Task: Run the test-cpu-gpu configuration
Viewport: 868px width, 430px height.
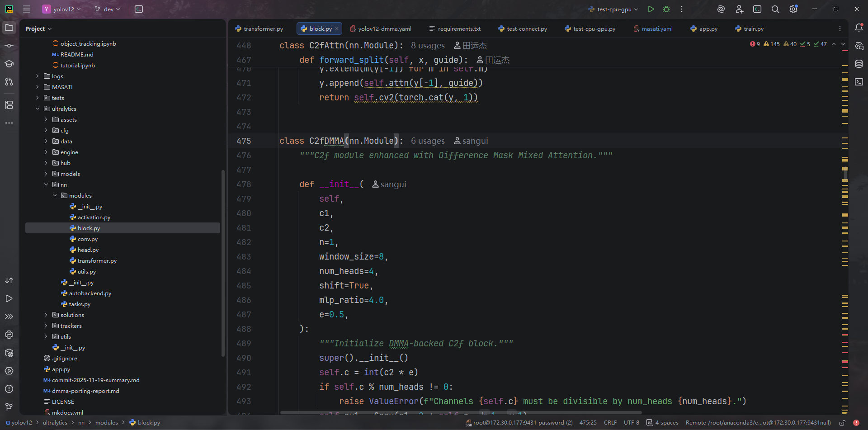Action: 651,9
